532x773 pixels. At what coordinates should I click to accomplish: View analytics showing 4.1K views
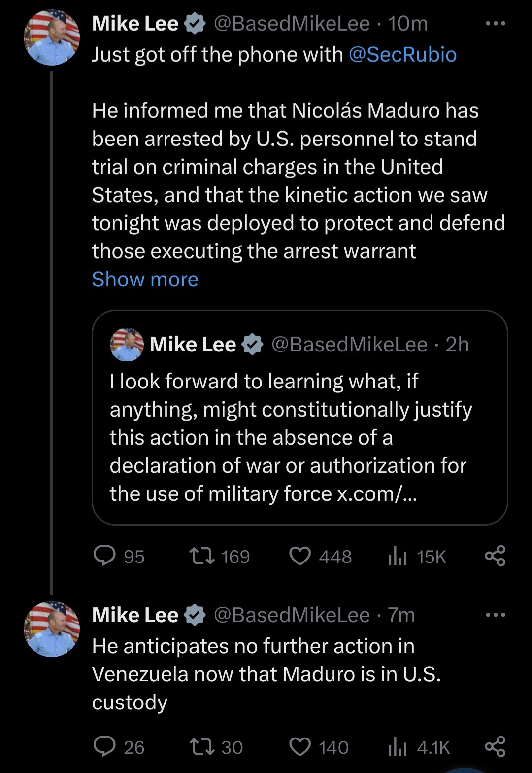pos(397,747)
